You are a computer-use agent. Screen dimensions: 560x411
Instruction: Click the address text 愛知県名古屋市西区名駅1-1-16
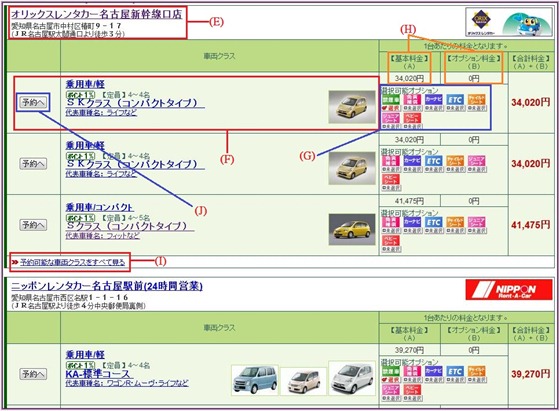click(70, 297)
